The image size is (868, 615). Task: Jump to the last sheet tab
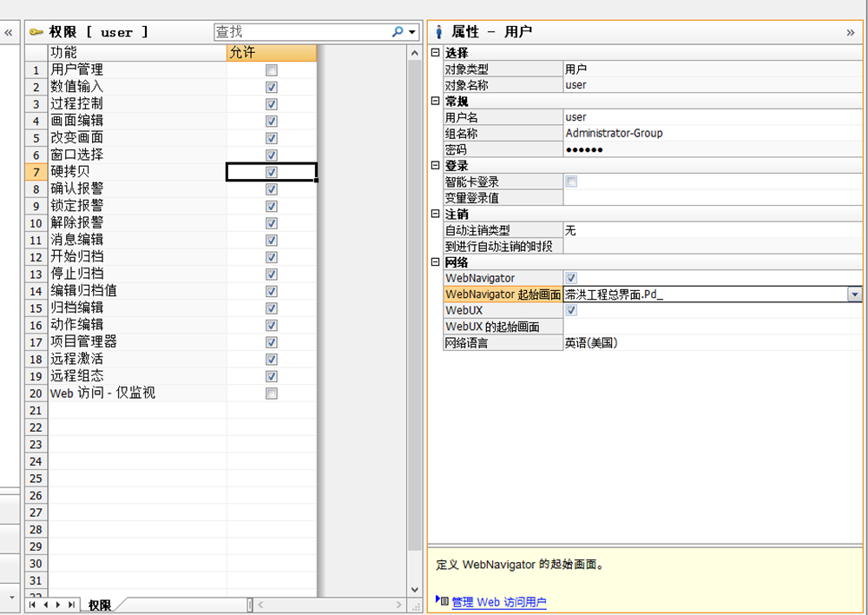pyautogui.click(x=70, y=604)
